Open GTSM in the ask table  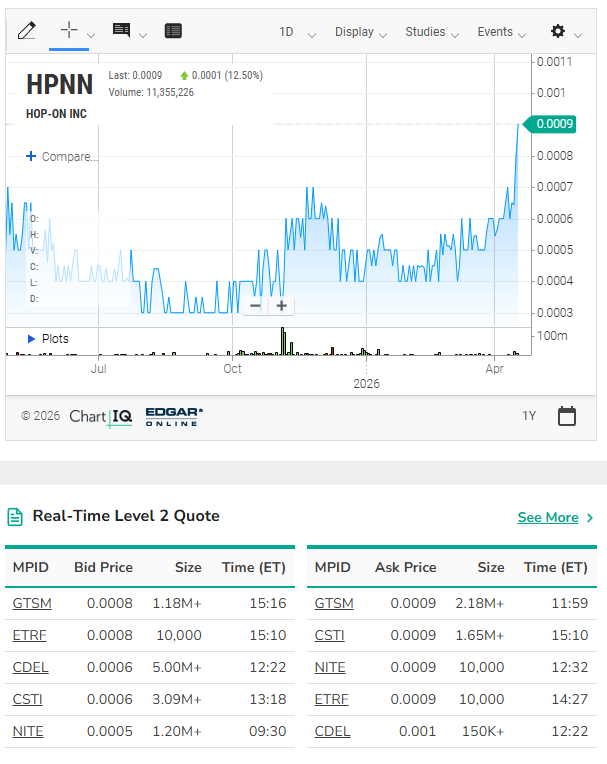334,603
